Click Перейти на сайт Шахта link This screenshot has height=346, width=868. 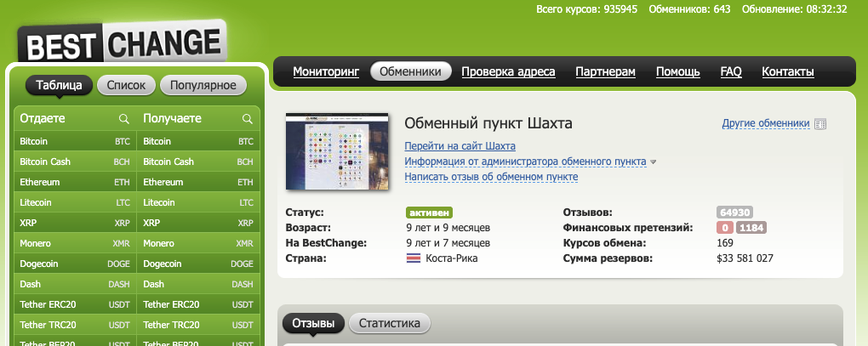[460, 146]
